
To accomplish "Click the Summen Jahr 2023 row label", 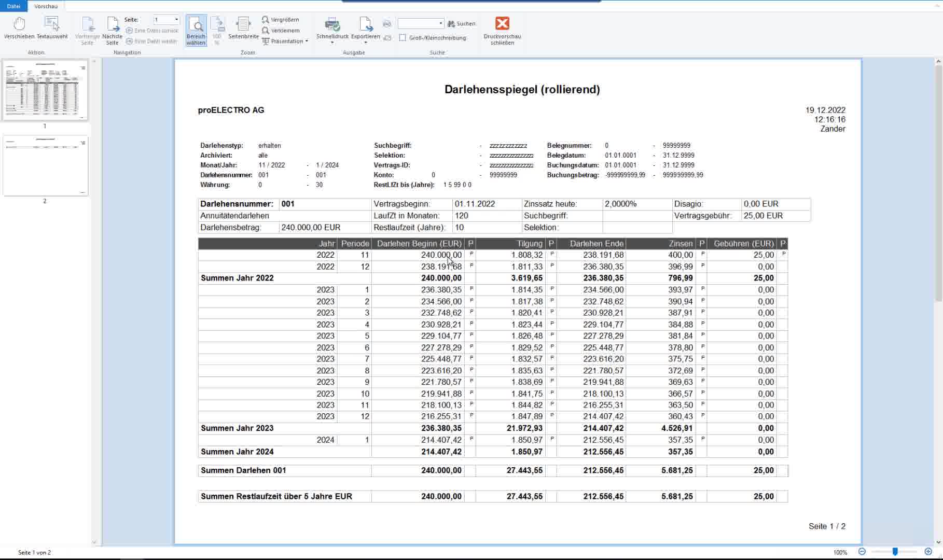I will [237, 428].
